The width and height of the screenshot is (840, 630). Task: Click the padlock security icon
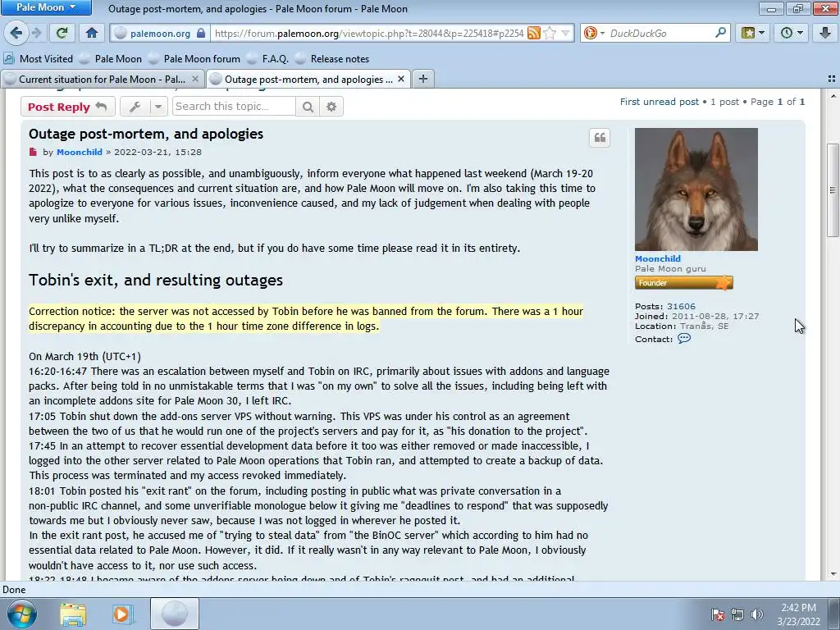pos(201,33)
